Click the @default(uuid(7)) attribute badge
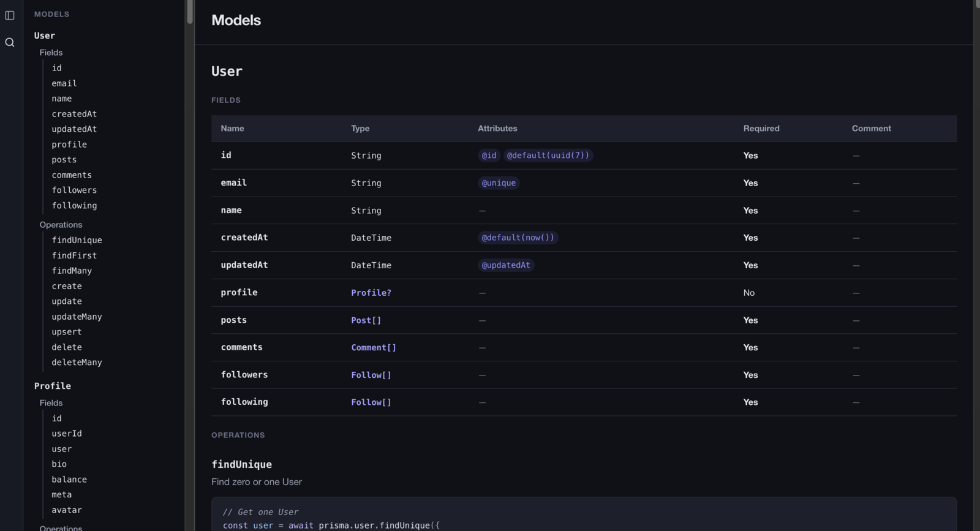Image resolution: width=980 pixels, height=531 pixels. tap(548, 156)
